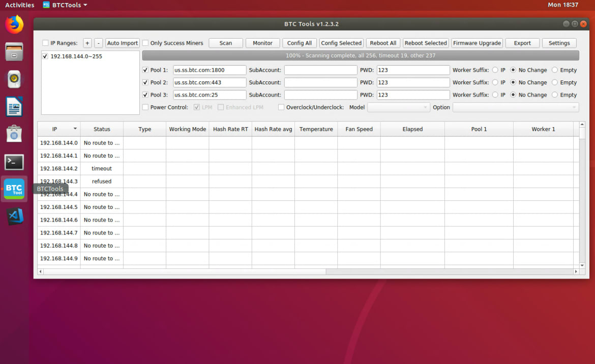Open the Model dropdown

(398, 107)
